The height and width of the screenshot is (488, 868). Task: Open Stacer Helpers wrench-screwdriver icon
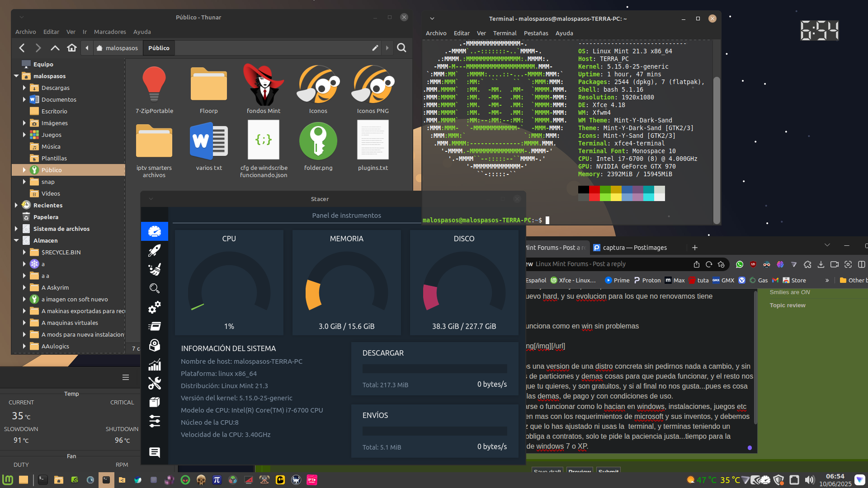[155, 384]
